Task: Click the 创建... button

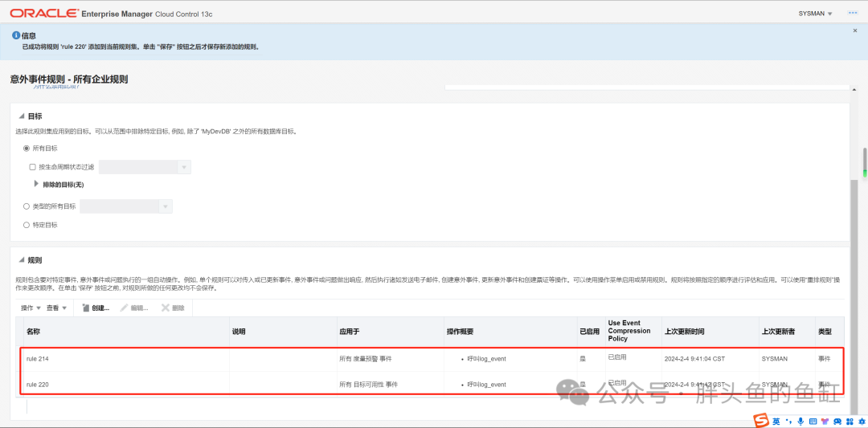Action: tap(95, 308)
